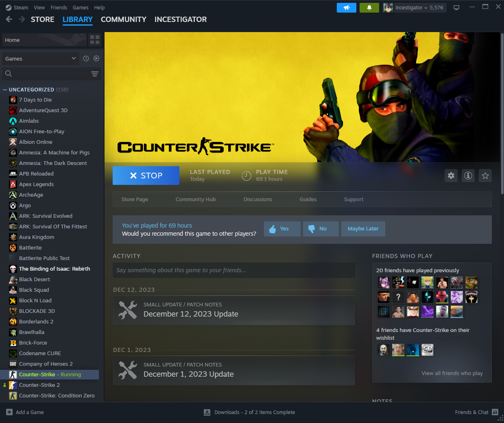Image resolution: width=504 pixels, height=423 pixels.
Task: Open the Games filter dropdown
Action: [40, 59]
